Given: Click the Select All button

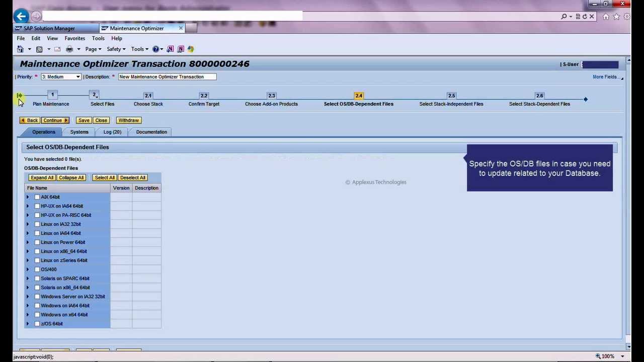Looking at the screenshot, I should (105, 177).
